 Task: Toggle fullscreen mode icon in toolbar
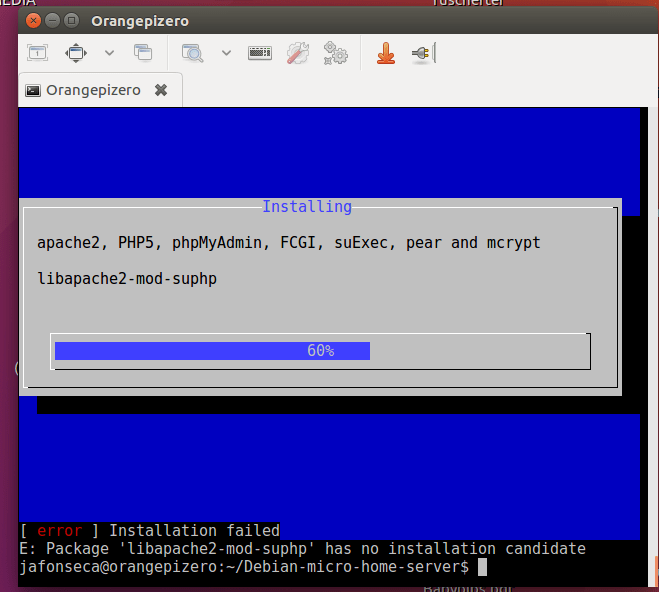coord(76,53)
